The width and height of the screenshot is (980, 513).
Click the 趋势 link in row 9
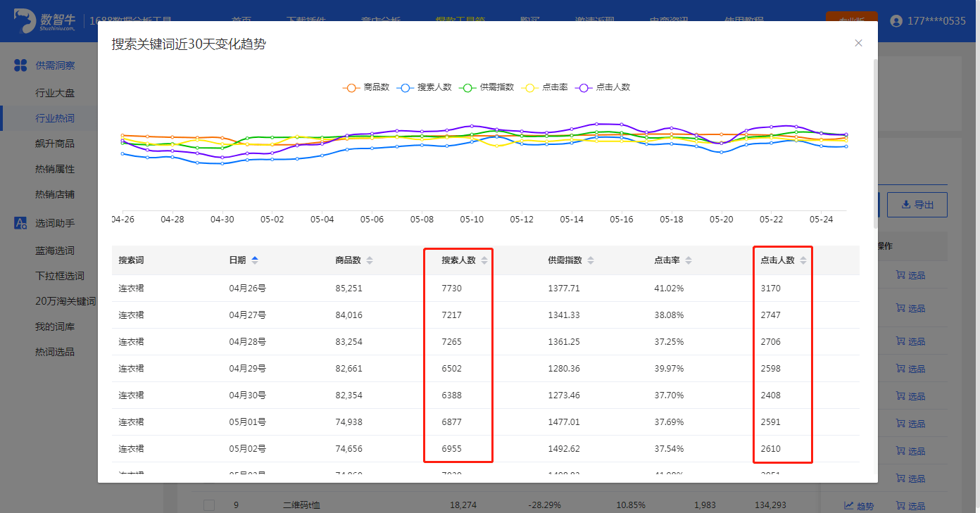(859, 505)
